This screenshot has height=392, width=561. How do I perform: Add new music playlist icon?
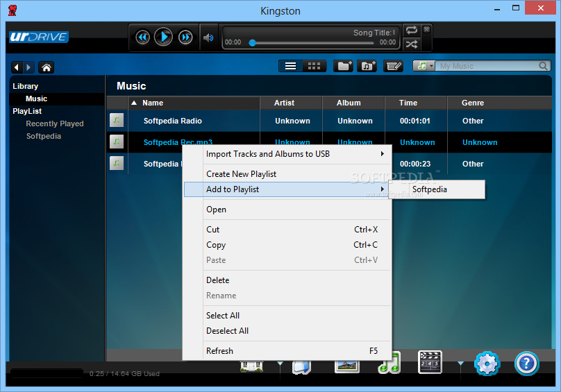click(367, 66)
